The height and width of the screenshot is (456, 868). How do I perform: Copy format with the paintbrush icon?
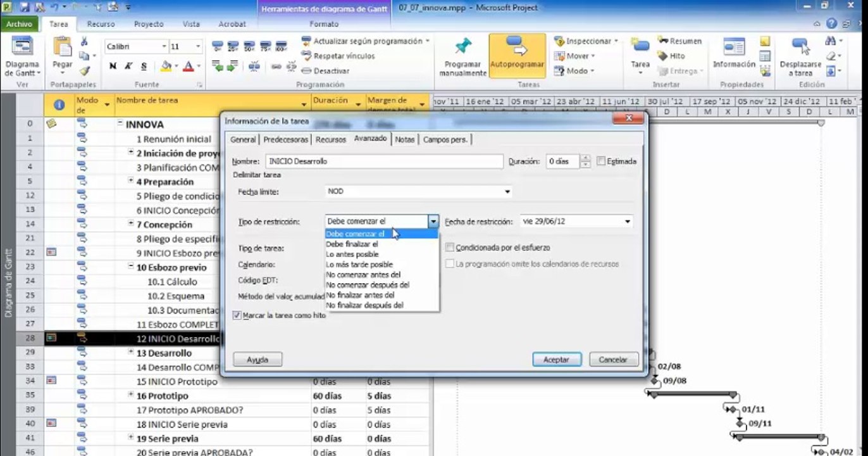(84, 71)
